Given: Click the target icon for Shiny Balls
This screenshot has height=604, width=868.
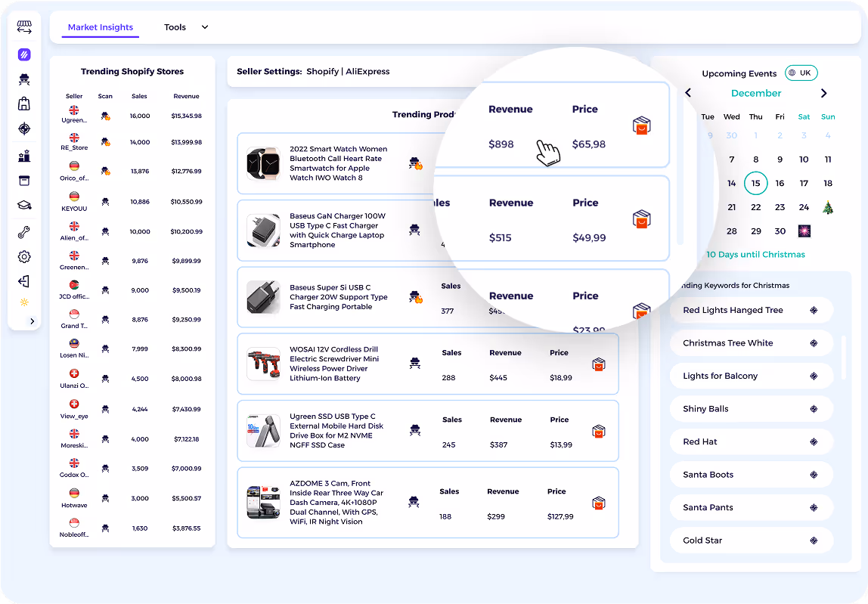Looking at the screenshot, I should (x=814, y=409).
